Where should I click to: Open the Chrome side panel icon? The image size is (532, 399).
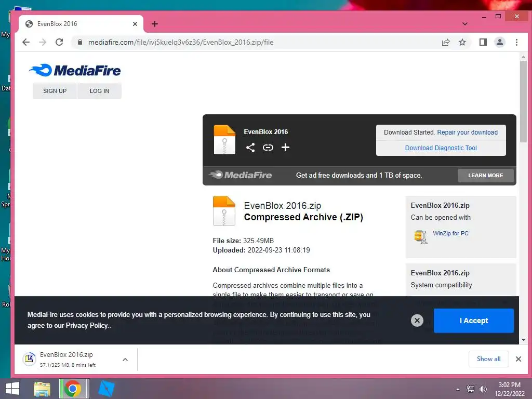[x=483, y=42]
